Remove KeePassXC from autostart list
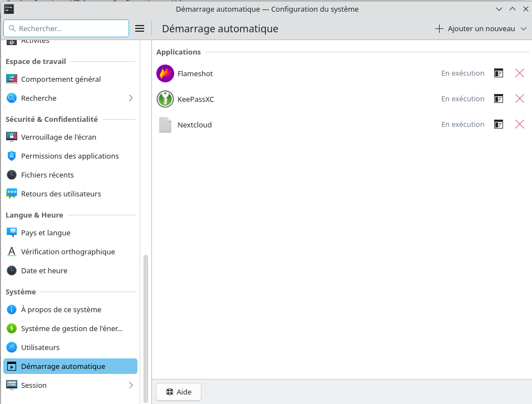The height and width of the screenshot is (404, 532). (520, 98)
